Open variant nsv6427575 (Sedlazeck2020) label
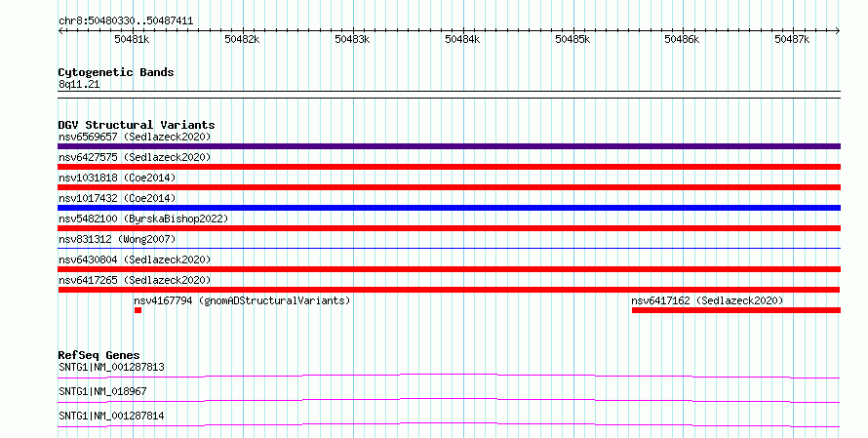Viewport: 868px width, 438px height. 135,157
